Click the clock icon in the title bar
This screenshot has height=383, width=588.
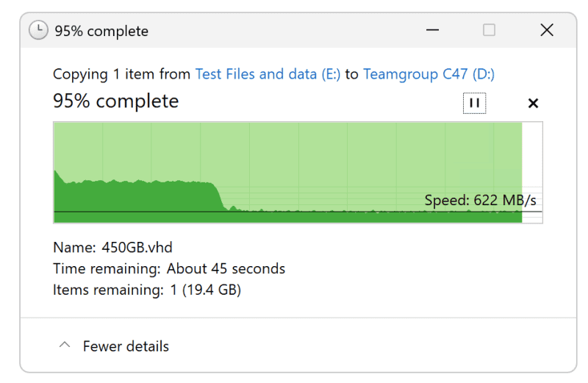[x=38, y=31]
